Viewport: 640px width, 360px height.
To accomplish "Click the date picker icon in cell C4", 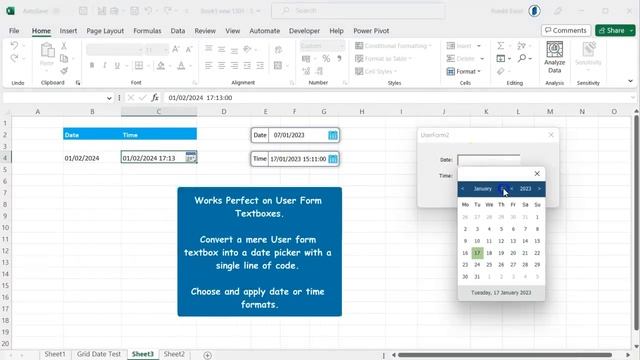I will [191, 157].
